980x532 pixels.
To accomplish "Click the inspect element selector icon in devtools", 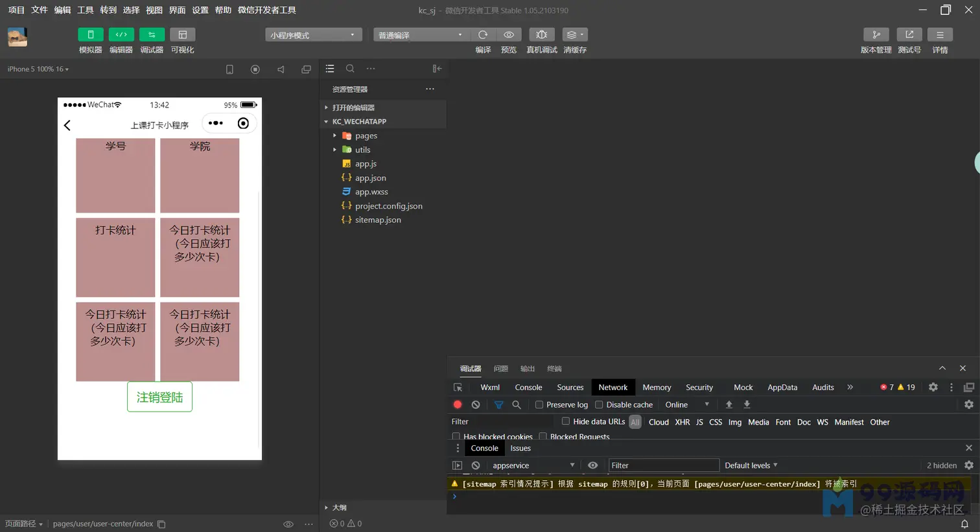I will [x=458, y=387].
